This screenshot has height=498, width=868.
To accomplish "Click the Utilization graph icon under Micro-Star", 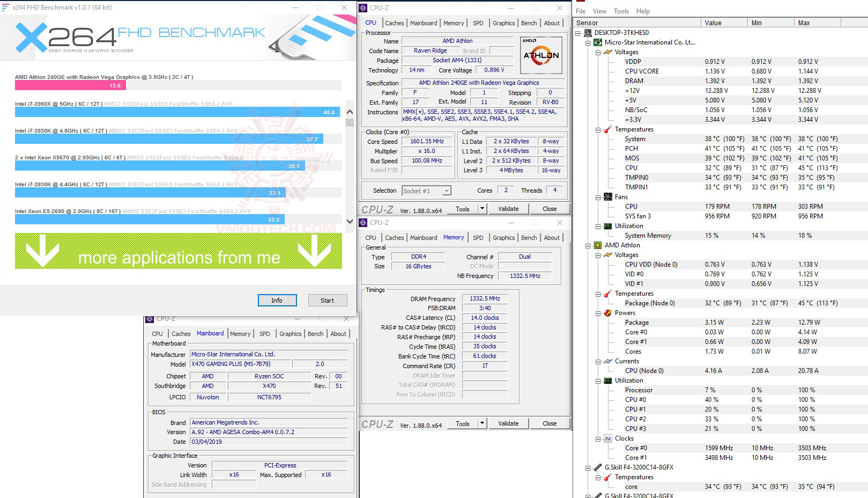I will (608, 226).
